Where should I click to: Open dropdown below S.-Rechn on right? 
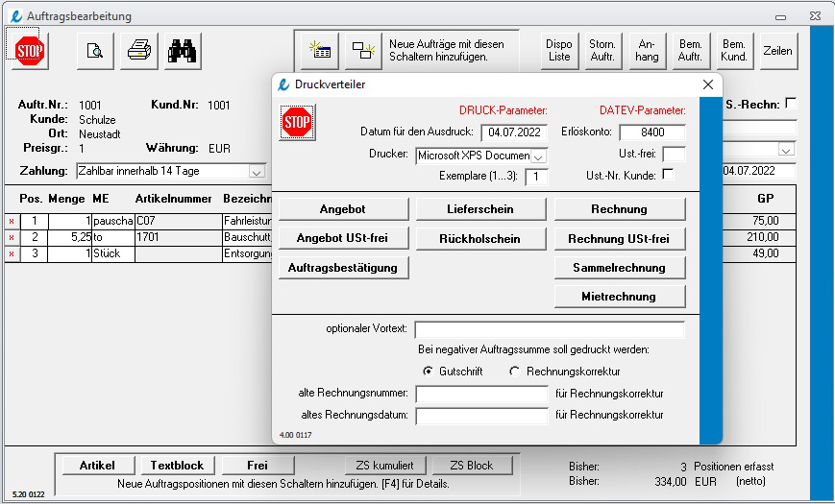(786, 150)
